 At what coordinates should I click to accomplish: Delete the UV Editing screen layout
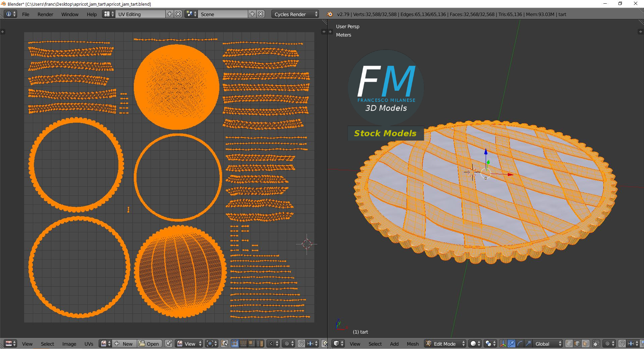tap(178, 14)
